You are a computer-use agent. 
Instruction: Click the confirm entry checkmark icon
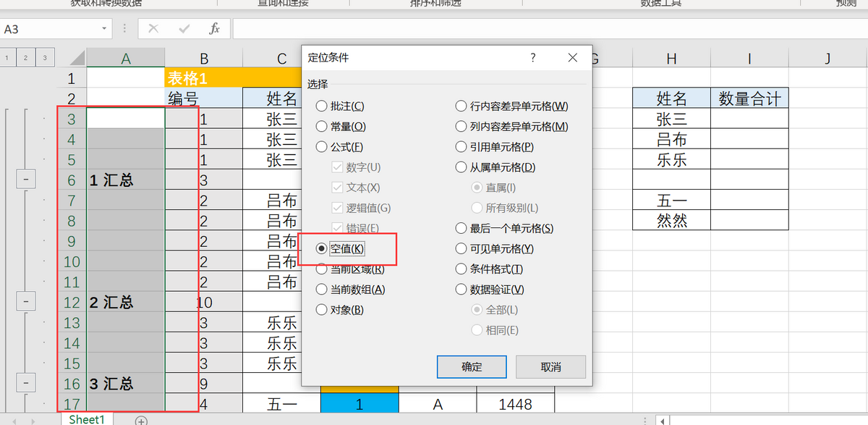pyautogui.click(x=184, y=29)
